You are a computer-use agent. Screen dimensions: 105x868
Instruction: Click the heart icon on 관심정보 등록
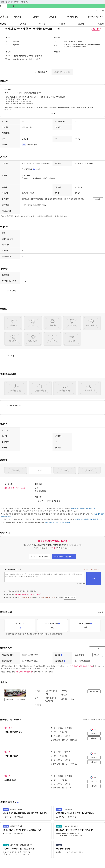pos(36,72)
